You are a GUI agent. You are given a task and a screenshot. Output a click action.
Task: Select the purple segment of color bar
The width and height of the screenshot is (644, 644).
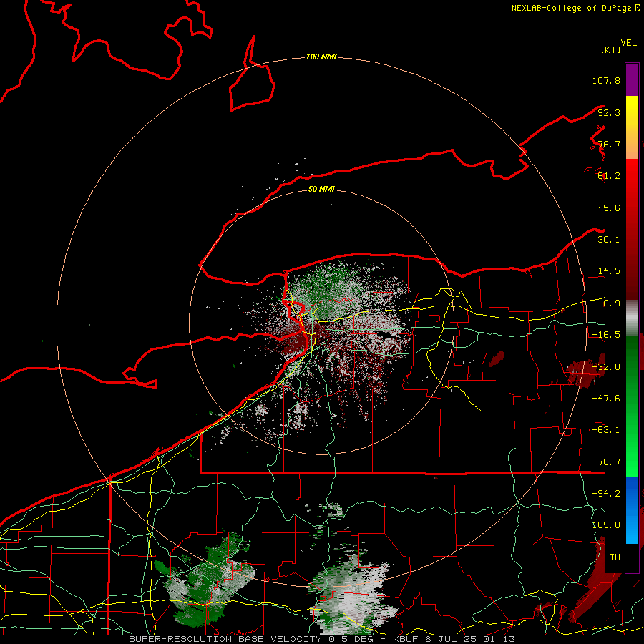(x=632, y=79)
